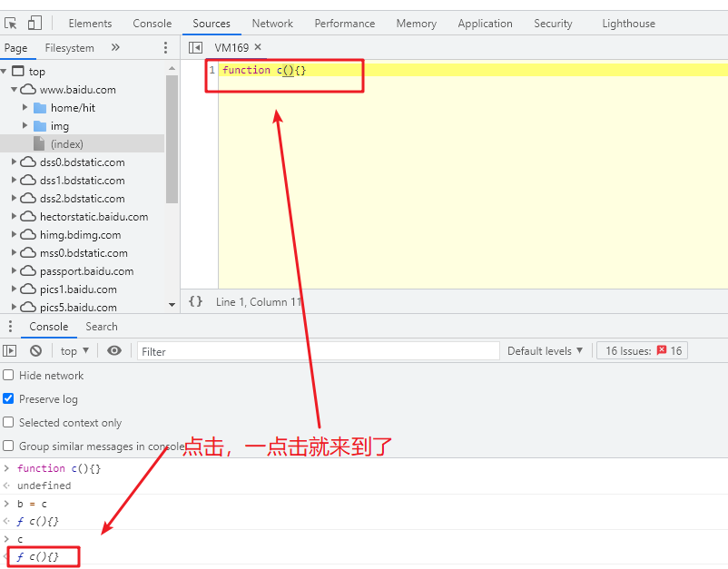Open the Performance tab
The height and width of the screenshot is (569, 728).
click(345, 24)
